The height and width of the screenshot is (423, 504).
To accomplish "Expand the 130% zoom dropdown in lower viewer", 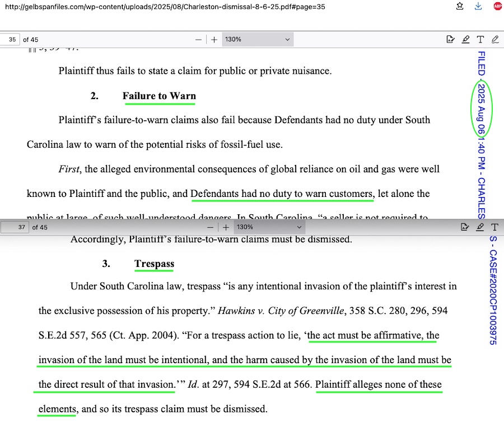I will 269,227.
